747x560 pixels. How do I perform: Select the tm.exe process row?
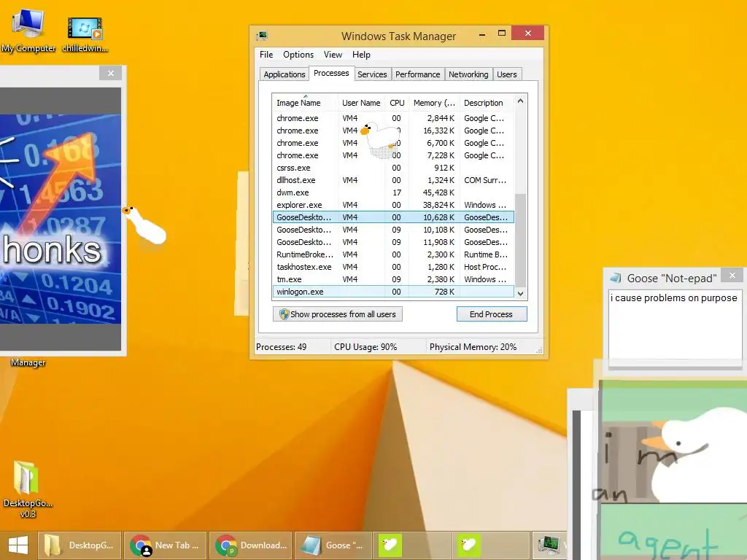tap(393, 279)
